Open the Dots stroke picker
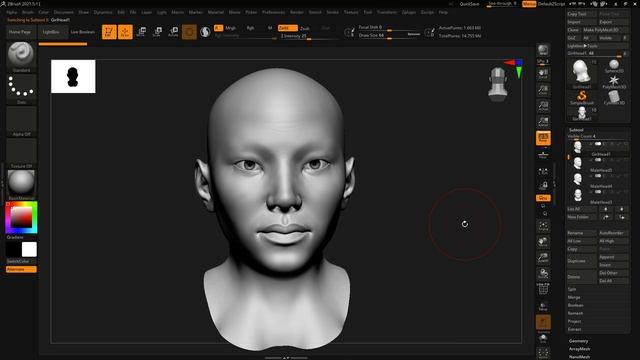 [x=21, y=89]
